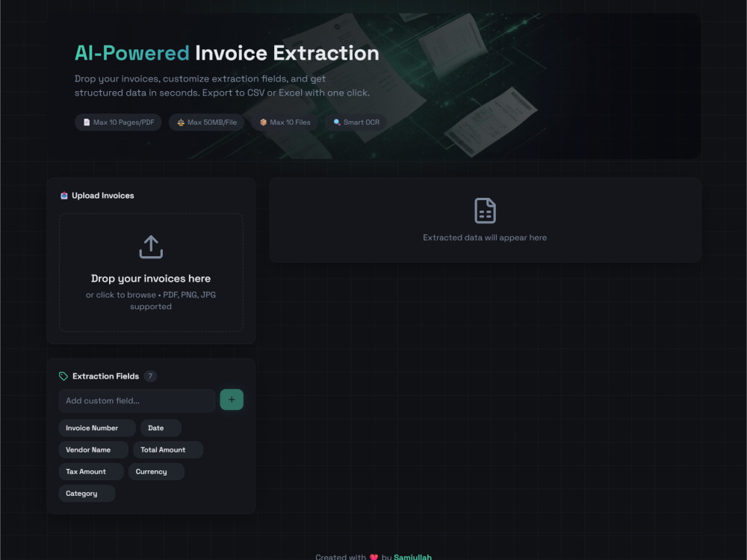The height and width of the screenshot is (560, 747).
Task: Click the green plus button to add field
Action: (x=232, y=399)
